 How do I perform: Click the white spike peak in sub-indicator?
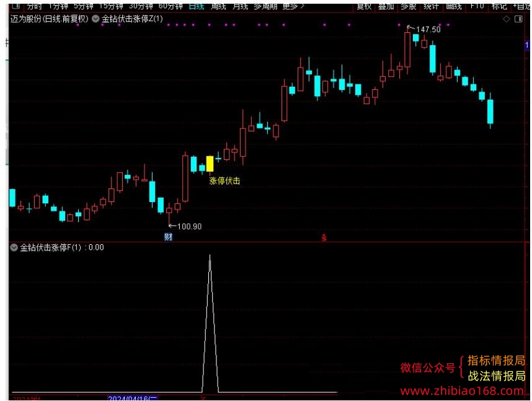tap(210, 257)
